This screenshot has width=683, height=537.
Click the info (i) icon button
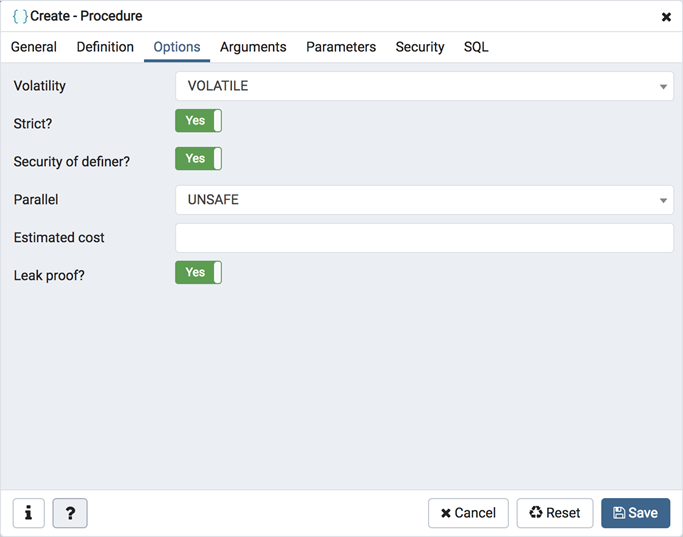coord(28,513)
